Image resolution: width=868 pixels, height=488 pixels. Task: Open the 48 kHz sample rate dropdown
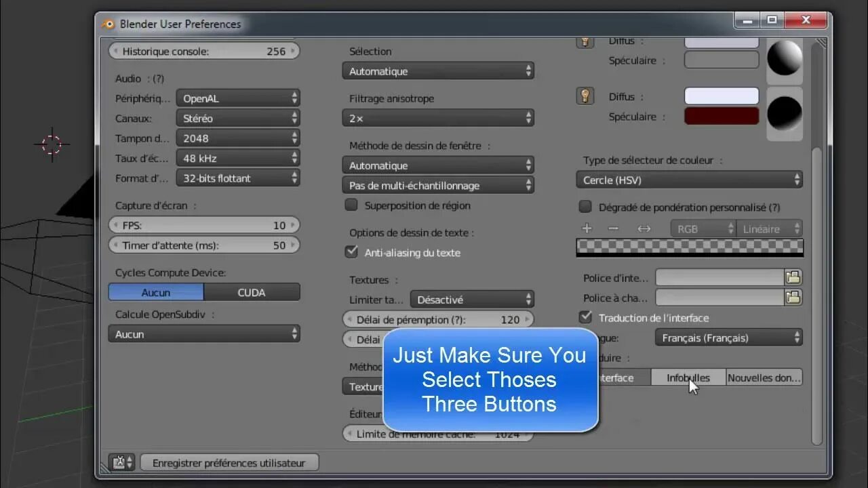238,158
